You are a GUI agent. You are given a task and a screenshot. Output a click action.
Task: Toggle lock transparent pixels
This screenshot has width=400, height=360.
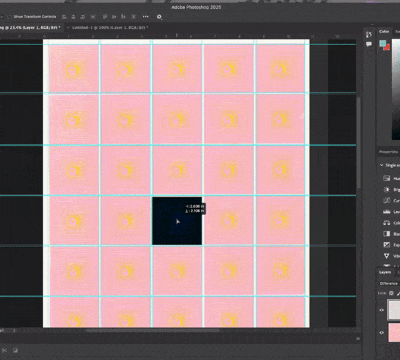click(391, 293)
